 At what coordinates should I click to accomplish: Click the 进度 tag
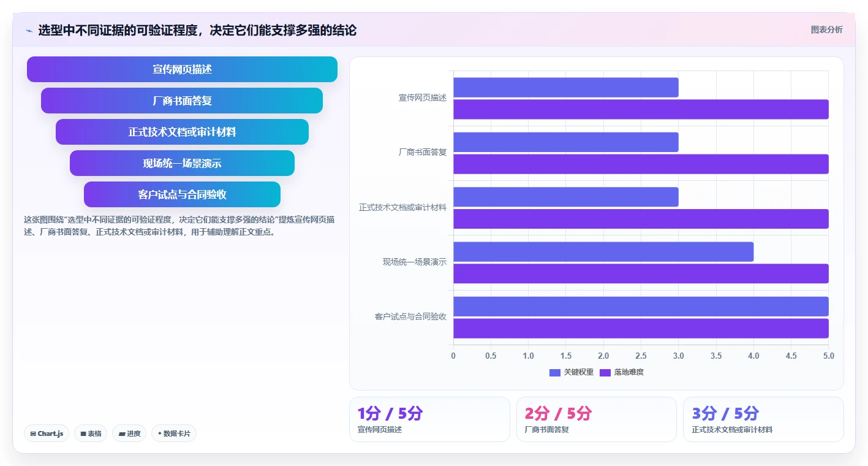(129, 434)
